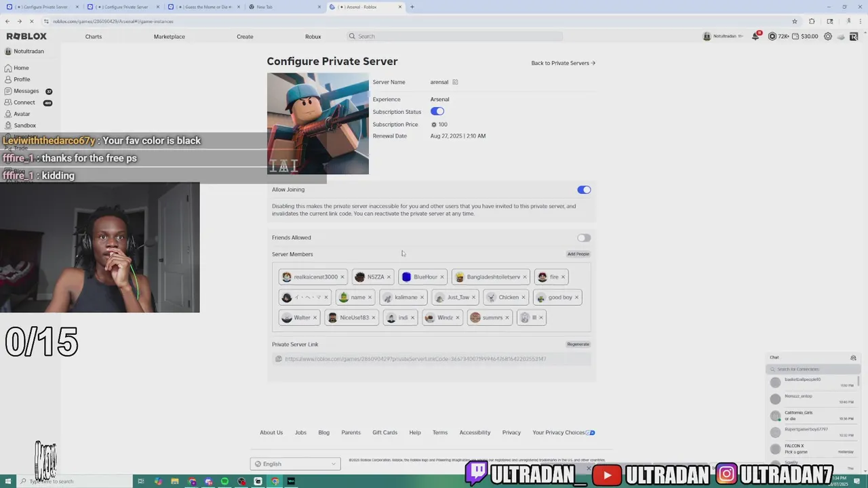The width and height of the screenshot is (868, 488).
Task: Open the settings gear icon in header
Action: (828, 37)
